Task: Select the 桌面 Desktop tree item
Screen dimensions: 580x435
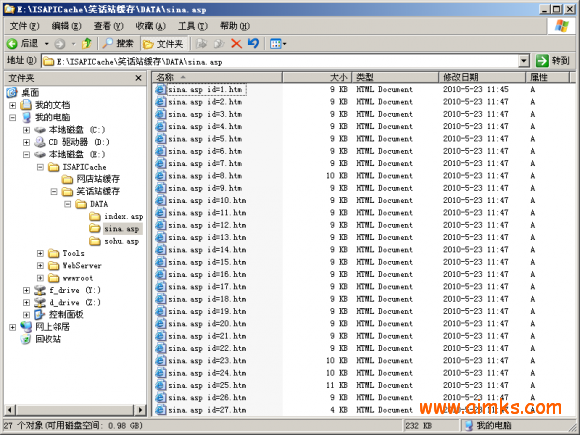Action: tap(30, 92)
